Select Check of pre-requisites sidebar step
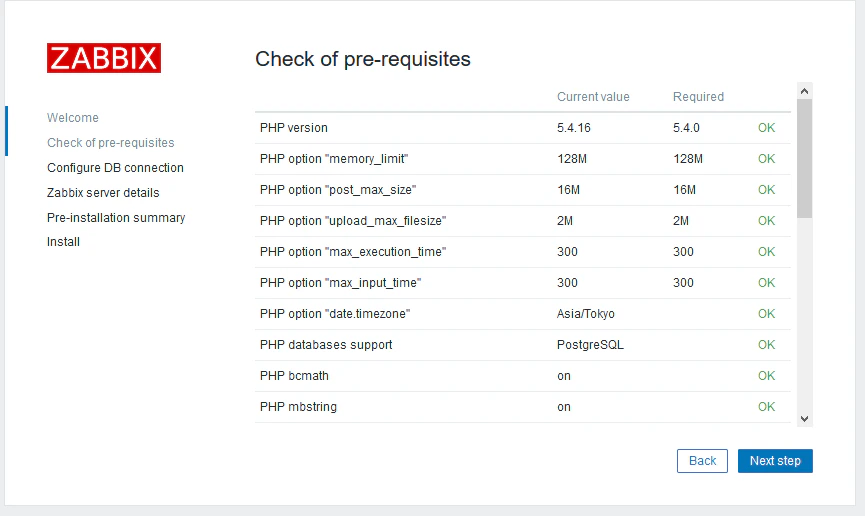This screenshot has height=516, width=865. (110, 143)
